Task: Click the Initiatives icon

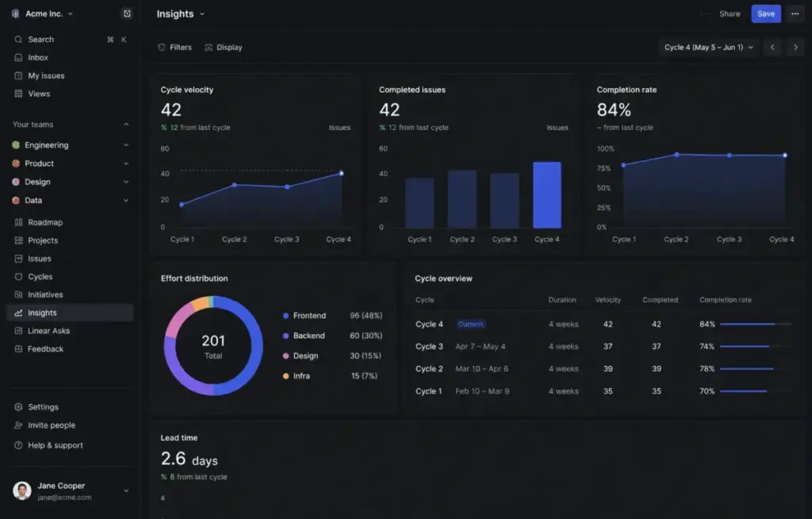Action: coord(18,294)
